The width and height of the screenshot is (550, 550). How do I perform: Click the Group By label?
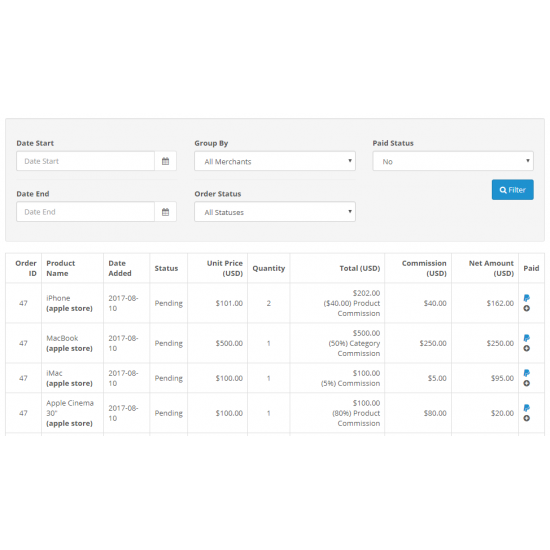(x=211, y=143)
